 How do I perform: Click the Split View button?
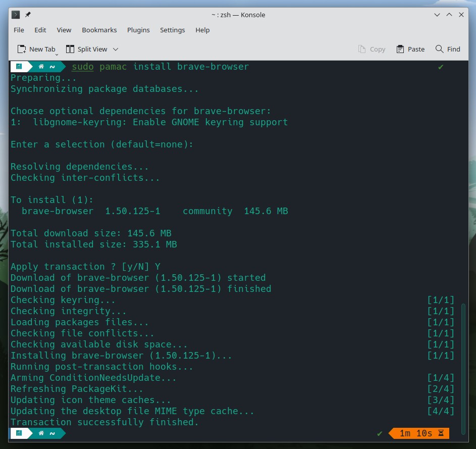86,49
